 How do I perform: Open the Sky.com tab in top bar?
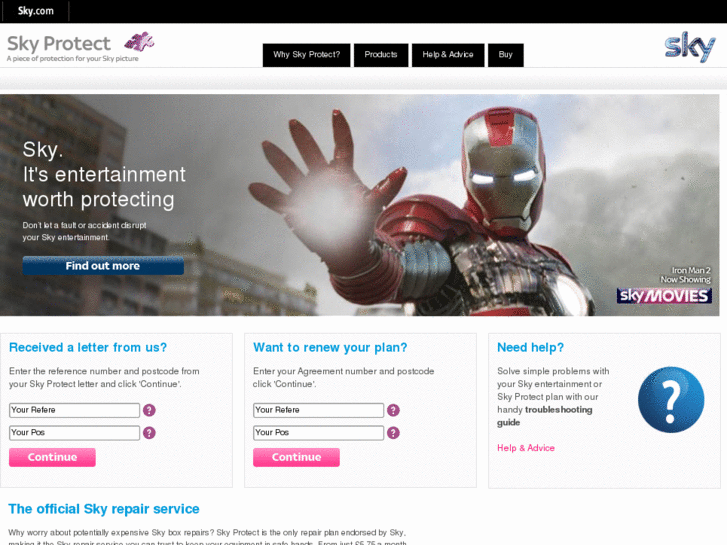36,11
